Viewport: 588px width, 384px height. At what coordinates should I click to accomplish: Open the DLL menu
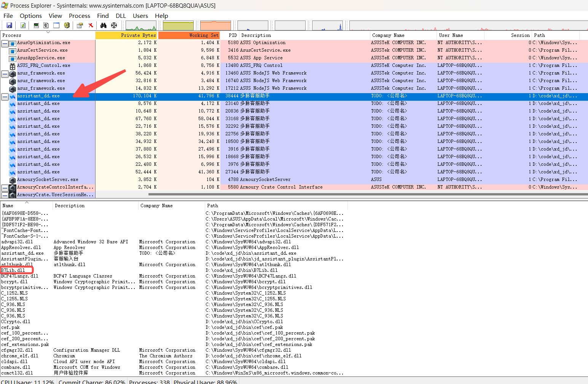(121, 16)
